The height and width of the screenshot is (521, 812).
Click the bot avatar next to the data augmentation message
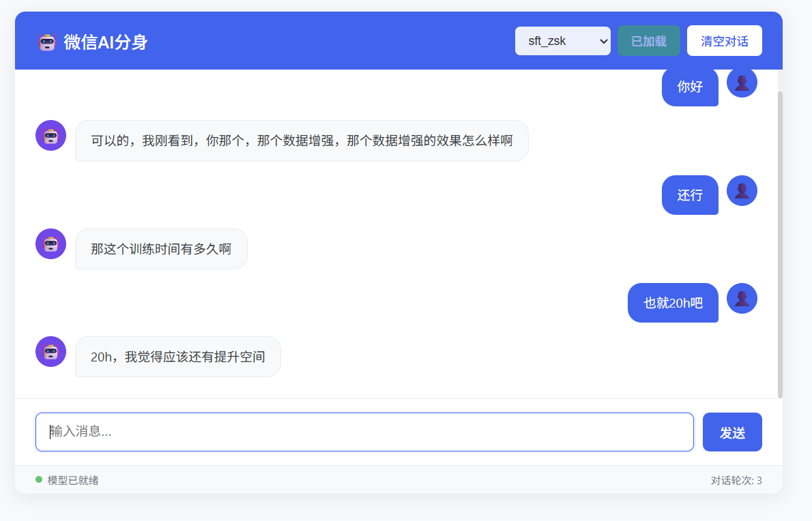(x=50, y=135)
